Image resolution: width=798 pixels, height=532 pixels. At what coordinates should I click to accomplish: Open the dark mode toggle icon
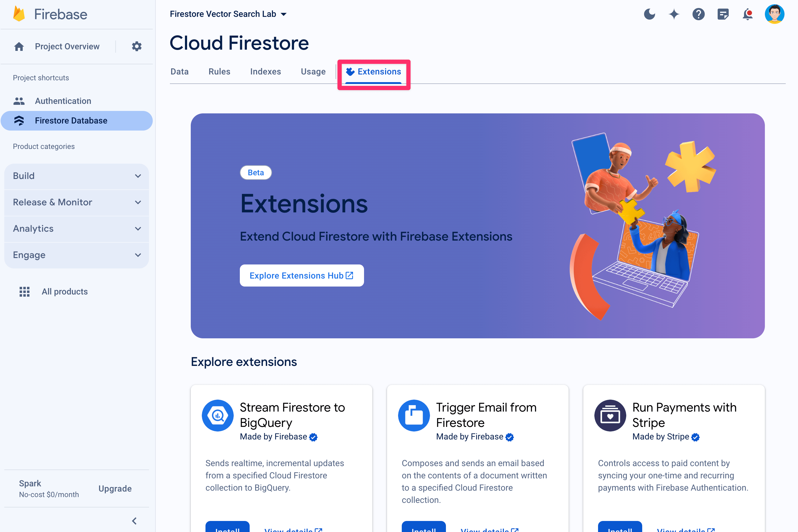[x=650, y=14]
